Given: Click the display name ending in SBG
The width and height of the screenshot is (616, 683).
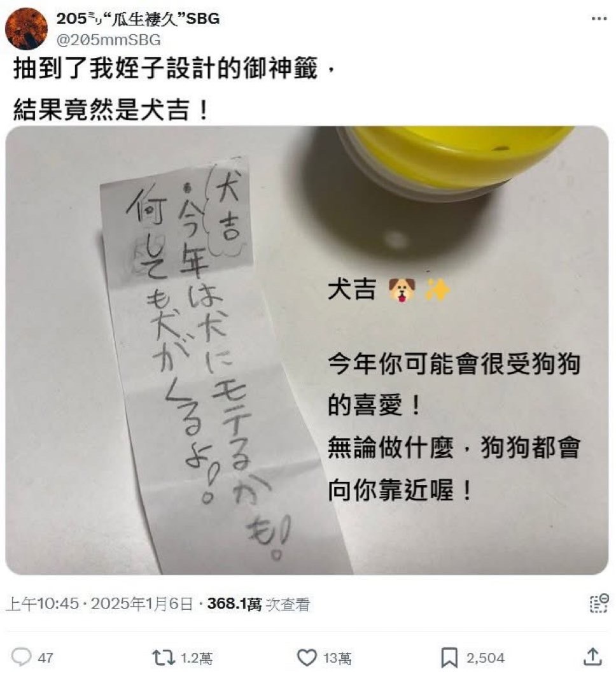Looking at the screenshot, I should pyautogui.click(x=138, y=19).
